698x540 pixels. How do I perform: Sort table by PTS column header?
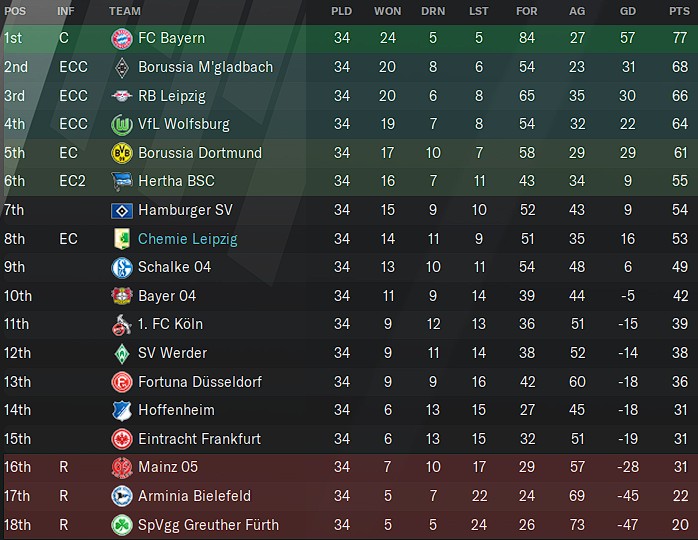[679, 11]
